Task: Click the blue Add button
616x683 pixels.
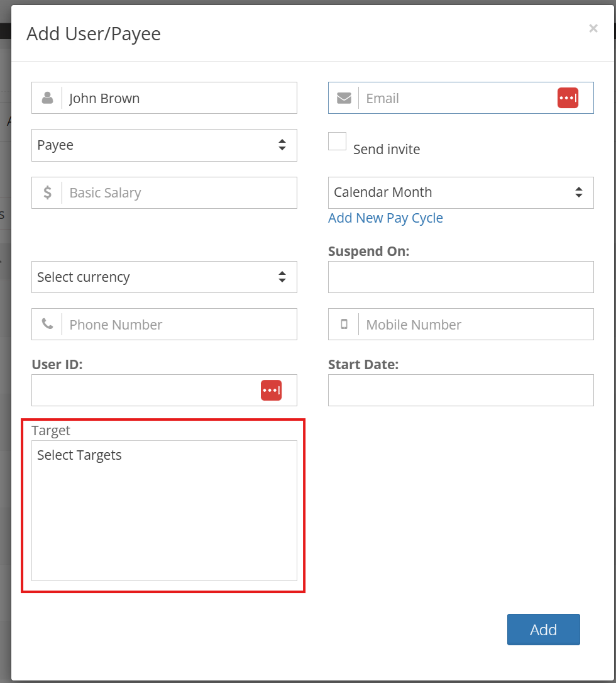Action: tap(543, 630)
